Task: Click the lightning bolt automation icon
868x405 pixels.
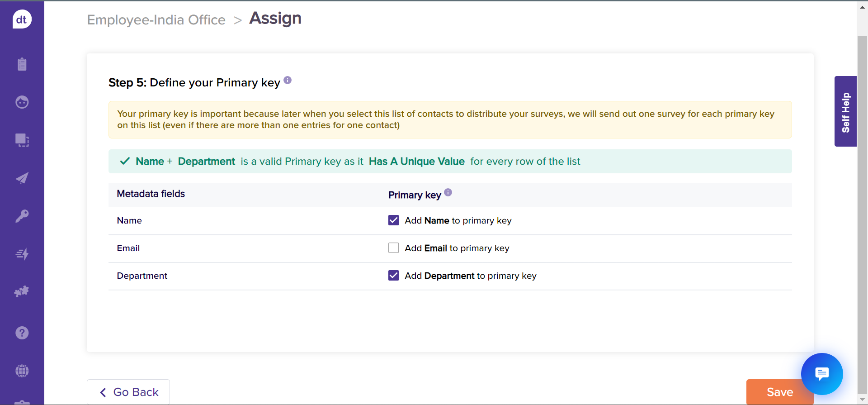Action: pyautogui.click(x=22, y=254)
